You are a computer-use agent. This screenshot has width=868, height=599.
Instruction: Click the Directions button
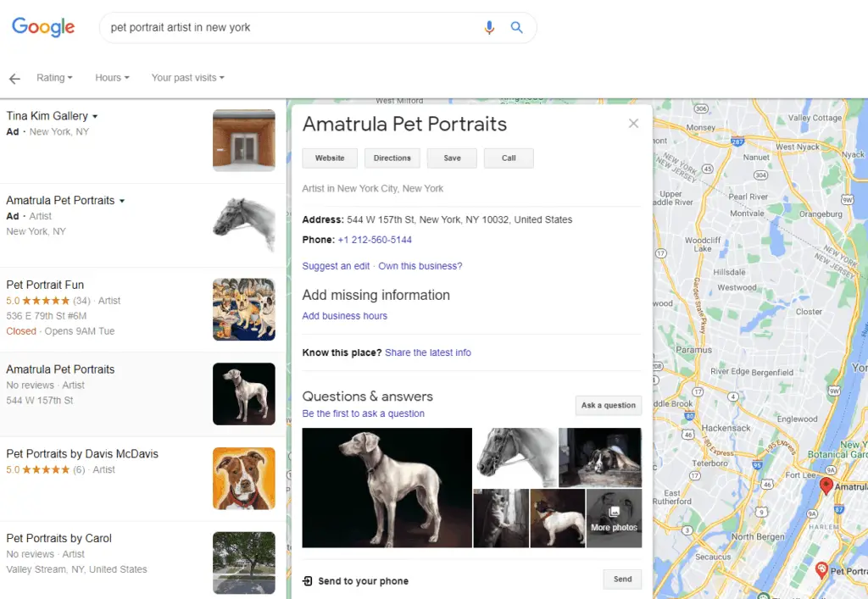[x=392, y=158]
